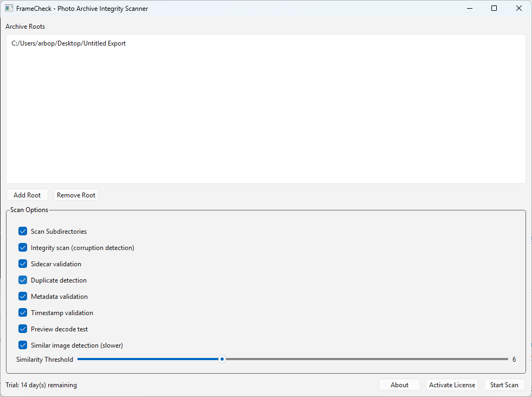
Task: Select the Untitled Export archive root path
Action: tap(68, 43)
